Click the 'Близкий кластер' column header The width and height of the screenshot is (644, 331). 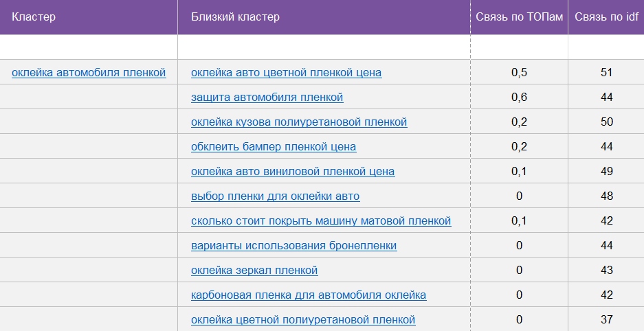(235, 16)
